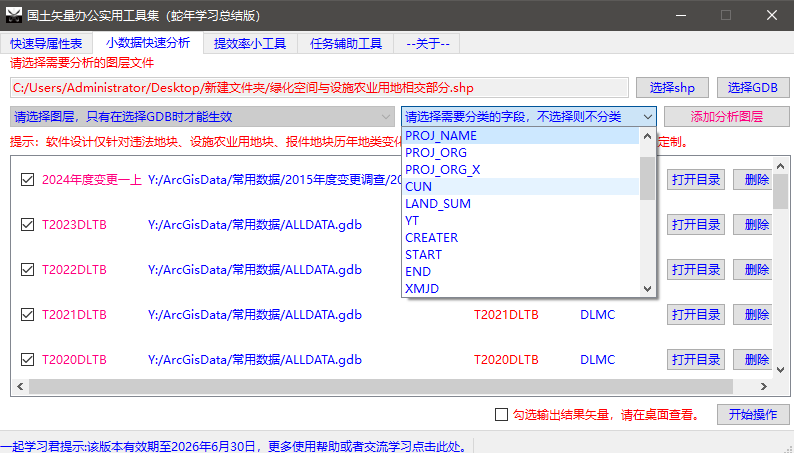This screenshot has width=794, height=453.
Task: Delete the T2020DLTB layer row
Action: pos(757,360)
